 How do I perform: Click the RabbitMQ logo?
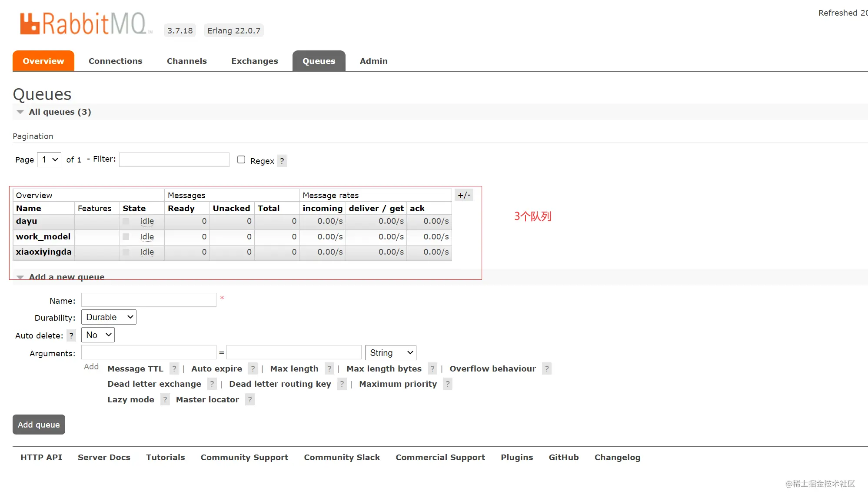86,23
